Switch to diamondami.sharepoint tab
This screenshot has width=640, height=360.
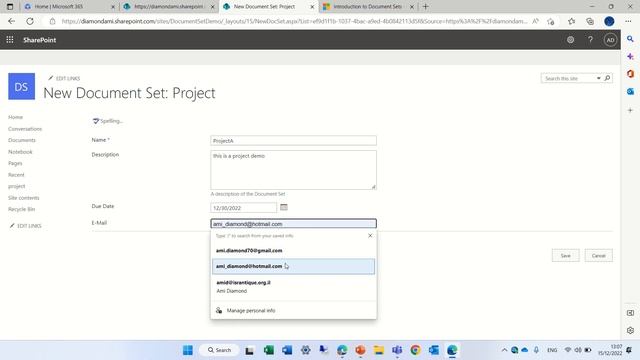point(168,7)
